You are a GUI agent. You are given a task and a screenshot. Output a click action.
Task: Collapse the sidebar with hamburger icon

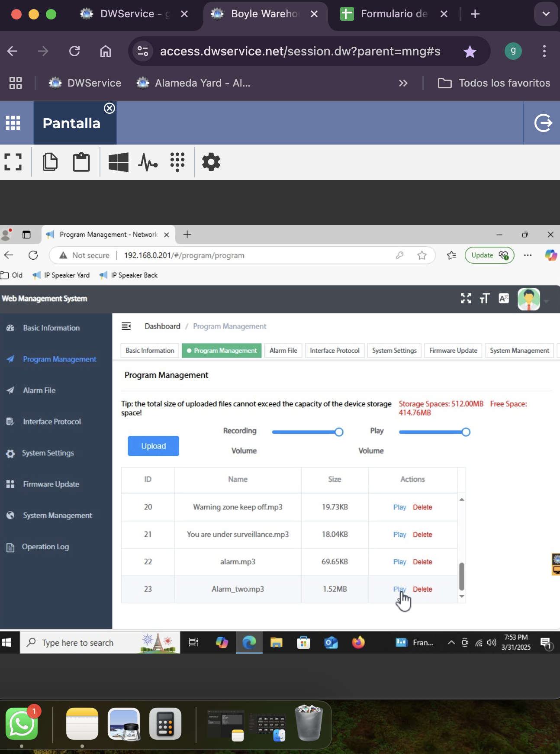(x=126, y=326)
